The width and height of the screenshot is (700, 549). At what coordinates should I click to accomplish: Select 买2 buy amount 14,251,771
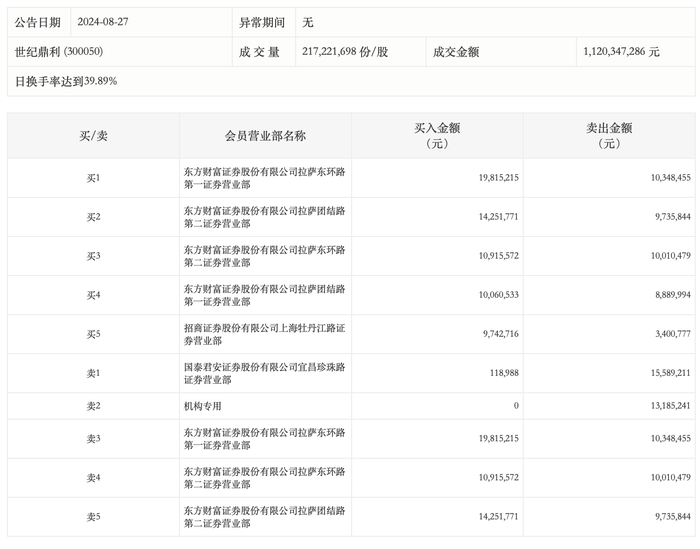[499, 217]
